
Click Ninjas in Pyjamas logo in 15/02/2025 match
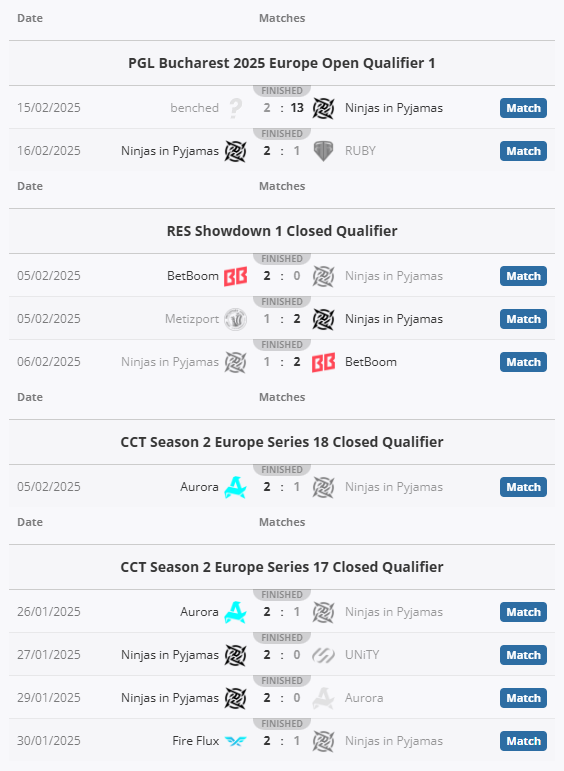point(324,108)
